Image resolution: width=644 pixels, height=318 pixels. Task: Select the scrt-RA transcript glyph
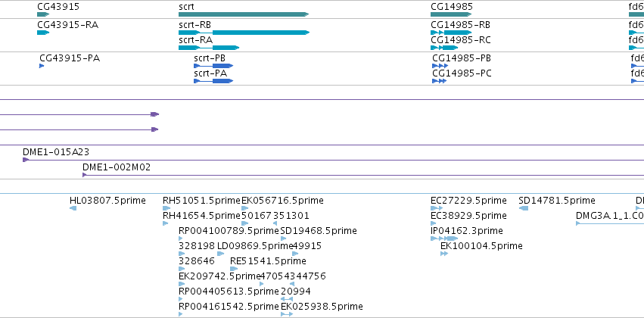click(209, 48)
